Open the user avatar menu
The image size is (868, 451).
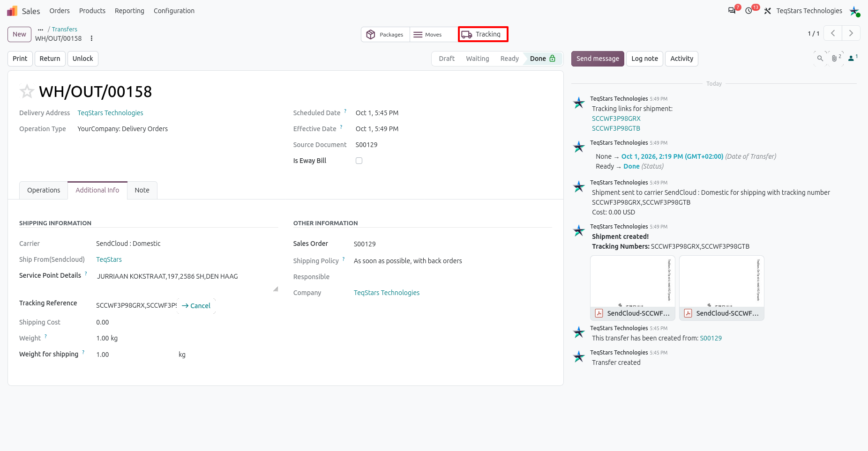coord(854,11)
